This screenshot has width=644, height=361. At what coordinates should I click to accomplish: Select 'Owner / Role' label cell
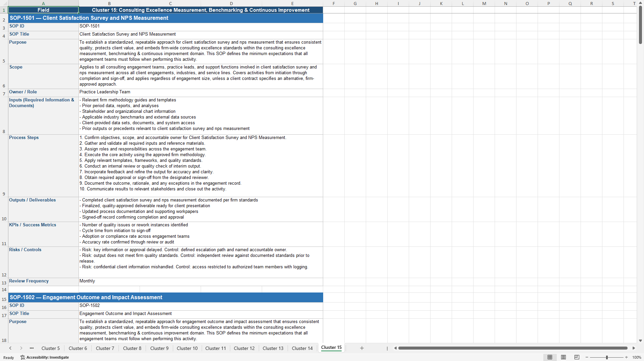tap(43, 93)
